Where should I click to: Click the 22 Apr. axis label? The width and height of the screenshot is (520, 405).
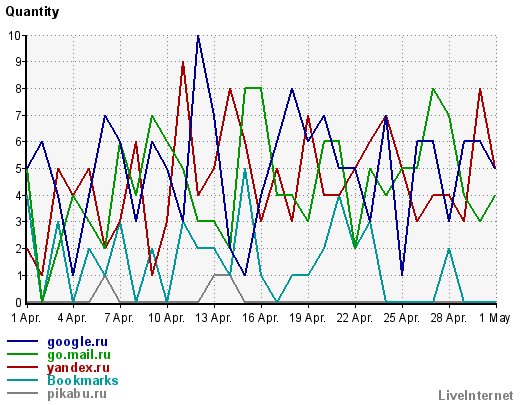pos(355,318)
